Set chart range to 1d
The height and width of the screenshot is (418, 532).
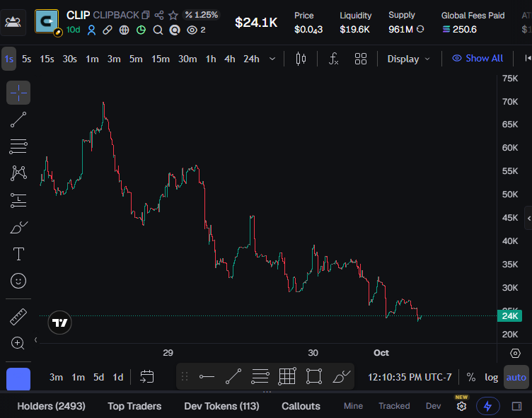click(117, 377)
